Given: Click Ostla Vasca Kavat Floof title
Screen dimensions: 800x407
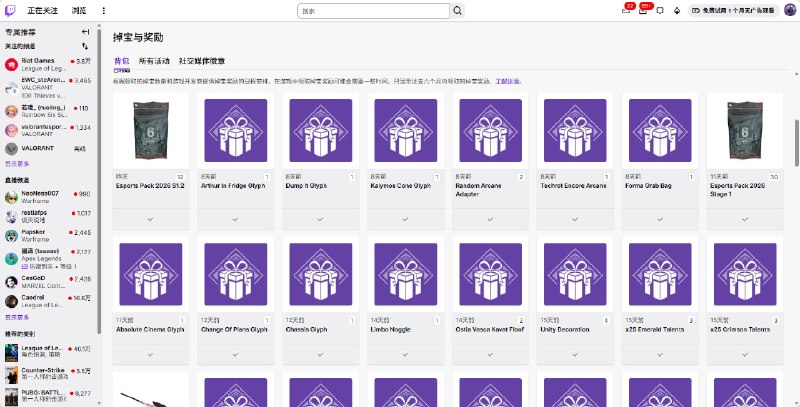Looking at the screenshot, I should click(490, 329).
